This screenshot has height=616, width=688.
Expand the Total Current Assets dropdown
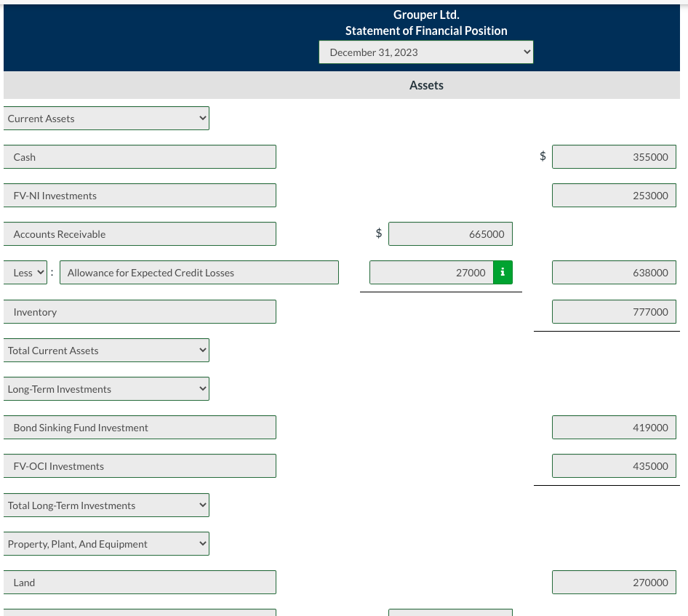pyautogui.click(x=106, y=350)
